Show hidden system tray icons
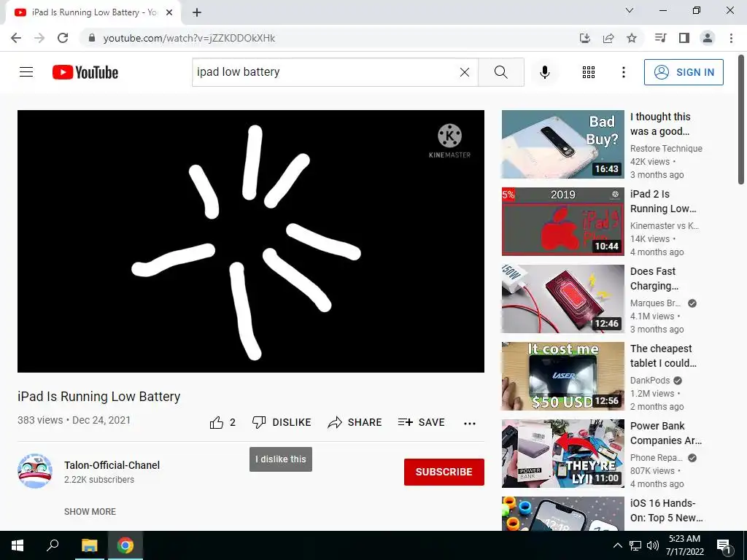Viewport: 747px width, 560px height. tap(617, 545)
